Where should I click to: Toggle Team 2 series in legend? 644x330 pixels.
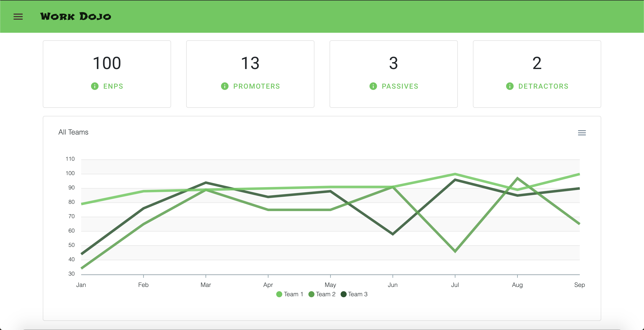(x=326, y=294)
